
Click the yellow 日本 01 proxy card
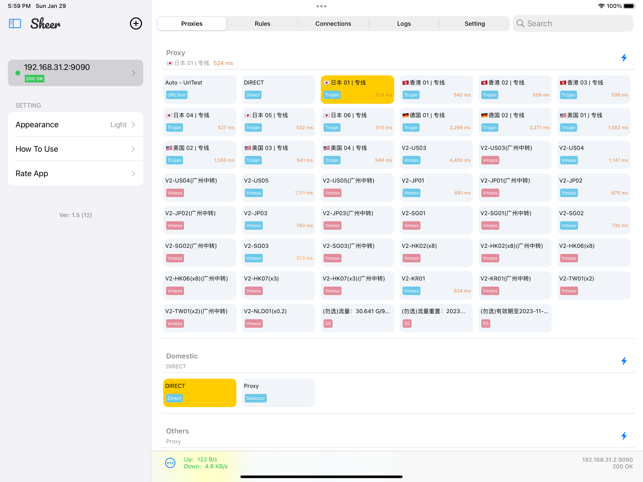click(x=357, y=89)
